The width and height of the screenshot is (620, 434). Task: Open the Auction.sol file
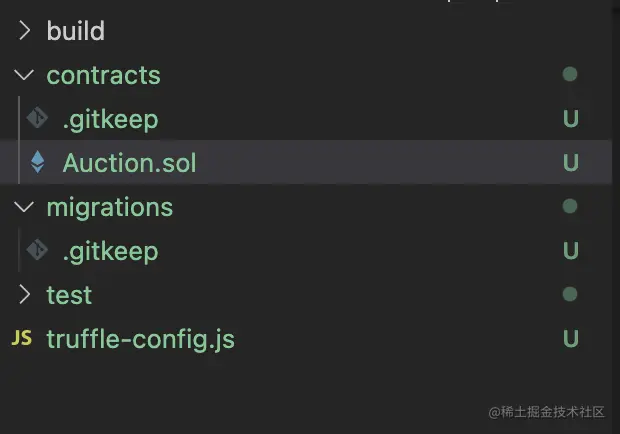(129, 163)
